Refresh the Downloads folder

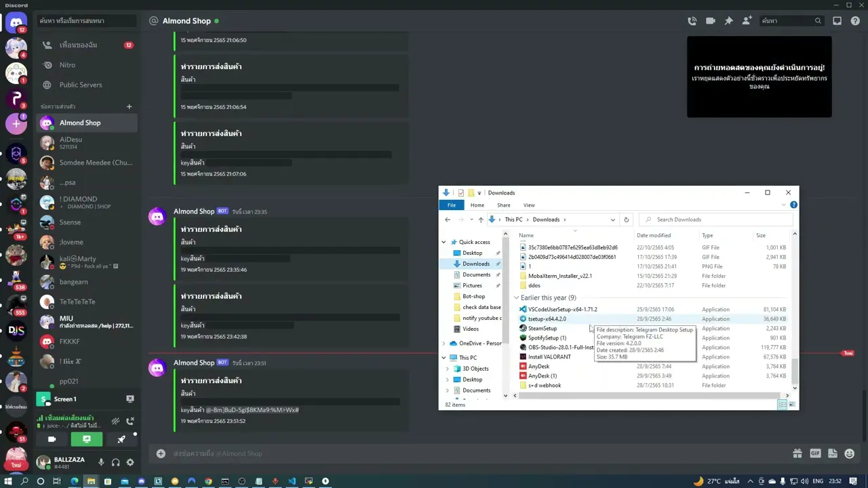(626, 220)
